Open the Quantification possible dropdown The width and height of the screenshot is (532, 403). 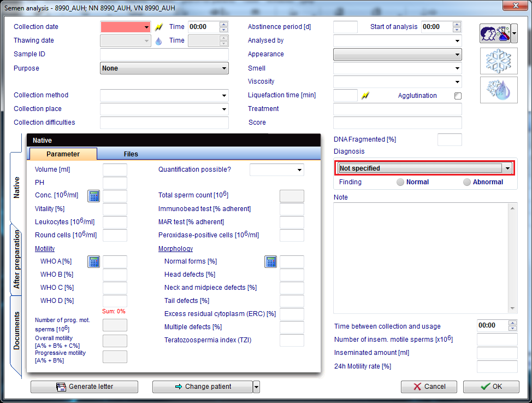tap(299, 170)
